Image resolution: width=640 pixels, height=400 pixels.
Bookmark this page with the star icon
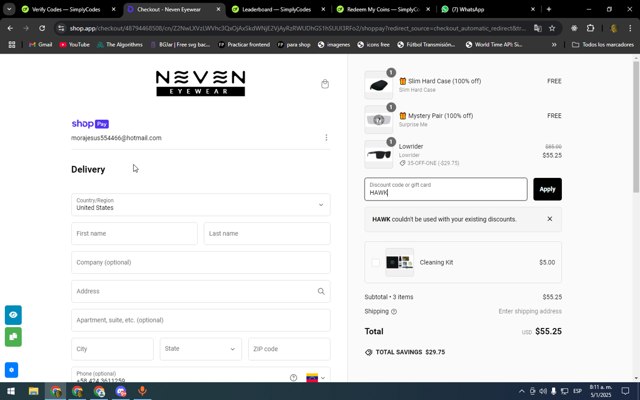tap(552, 28)
